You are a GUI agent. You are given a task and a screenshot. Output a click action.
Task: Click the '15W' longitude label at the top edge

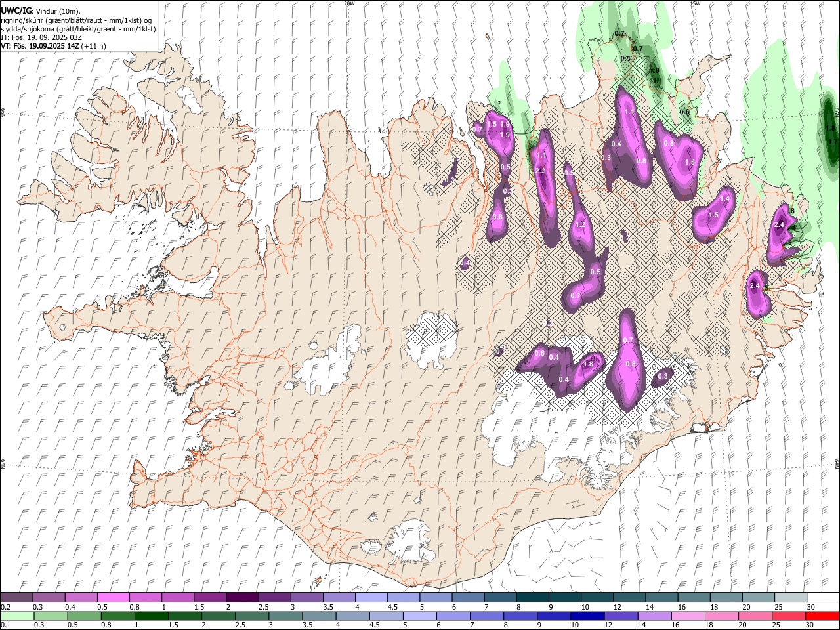695,3
